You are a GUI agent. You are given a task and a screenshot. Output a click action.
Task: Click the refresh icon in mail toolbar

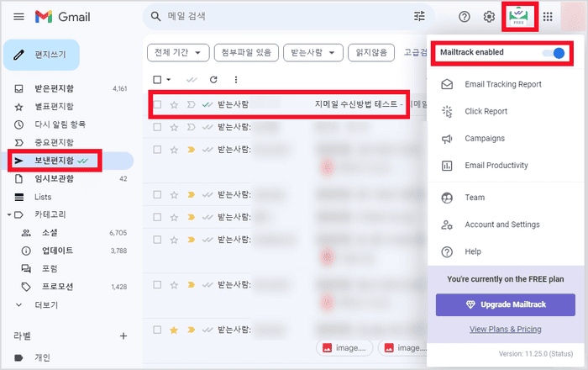click(213, 80)
